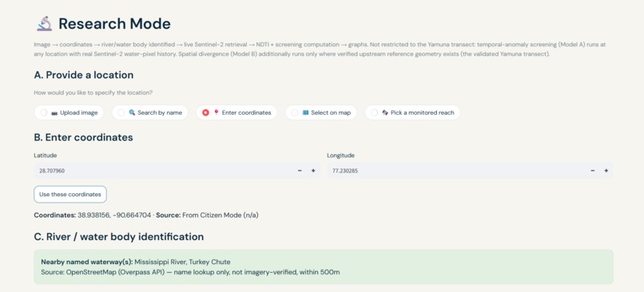Image resolution: width=644 pixels, height=292 pixels.
Task: Click the Latitude label
Action: (46, 156)
